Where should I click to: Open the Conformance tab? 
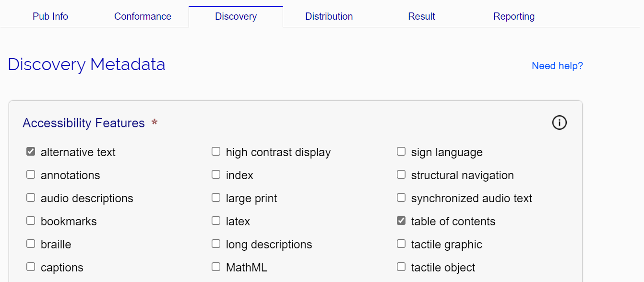[x=143, y=16]
